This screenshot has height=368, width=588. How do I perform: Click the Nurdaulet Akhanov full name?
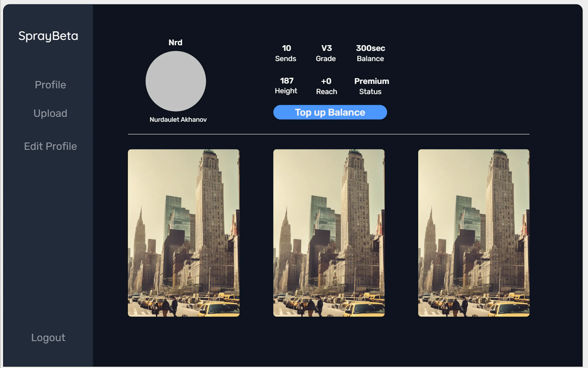point(178,120)
